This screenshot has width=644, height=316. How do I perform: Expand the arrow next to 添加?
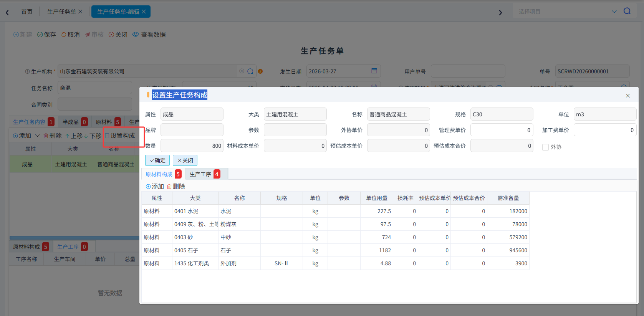37,136
